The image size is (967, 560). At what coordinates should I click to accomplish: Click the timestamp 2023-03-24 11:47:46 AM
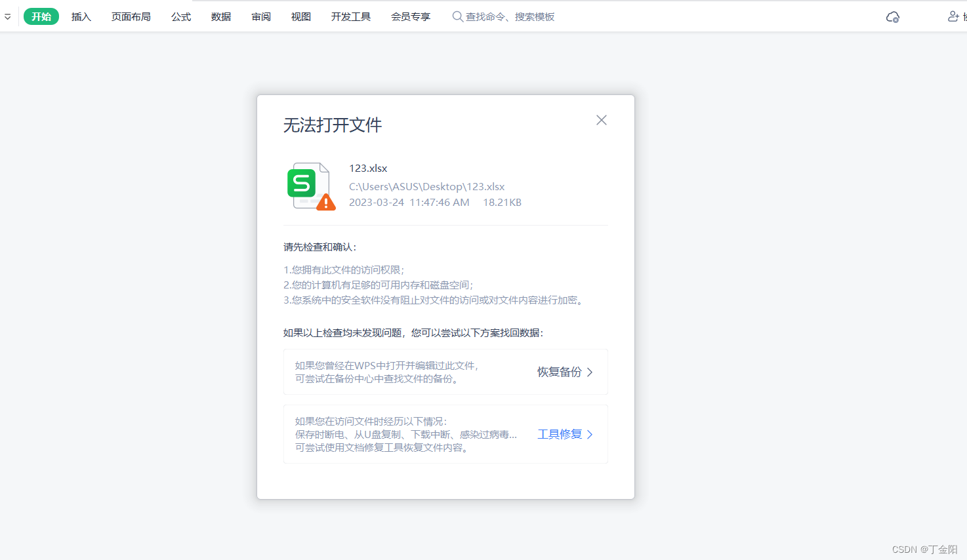pyautogui.click(x=409, y=203)
